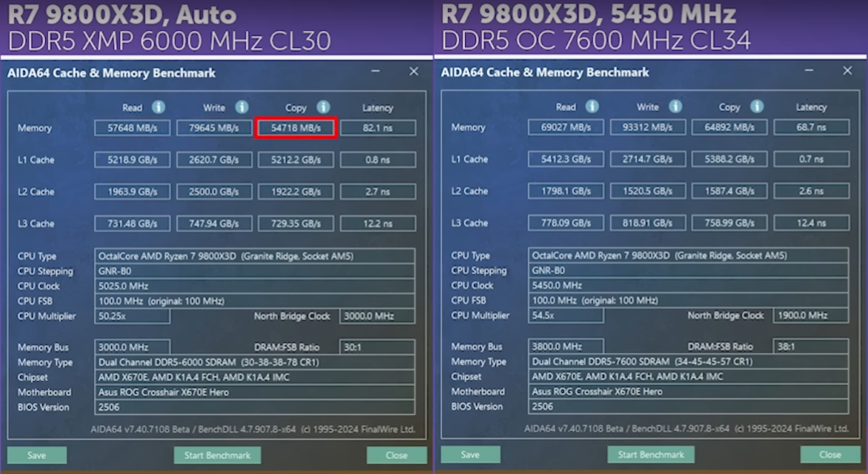This screenshot has height=474, width=868.
Task: Click L3 Cache read 731.48 GB/s
Action: 132,223
